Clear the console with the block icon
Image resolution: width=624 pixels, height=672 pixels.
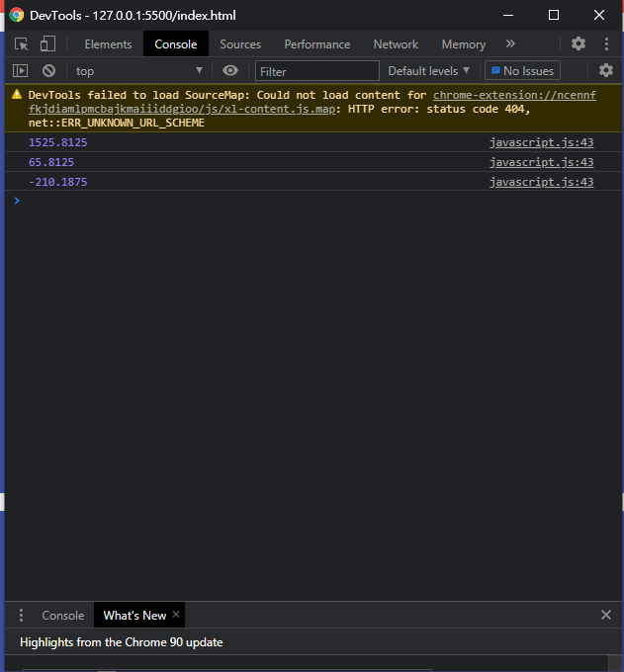point(48,71)
